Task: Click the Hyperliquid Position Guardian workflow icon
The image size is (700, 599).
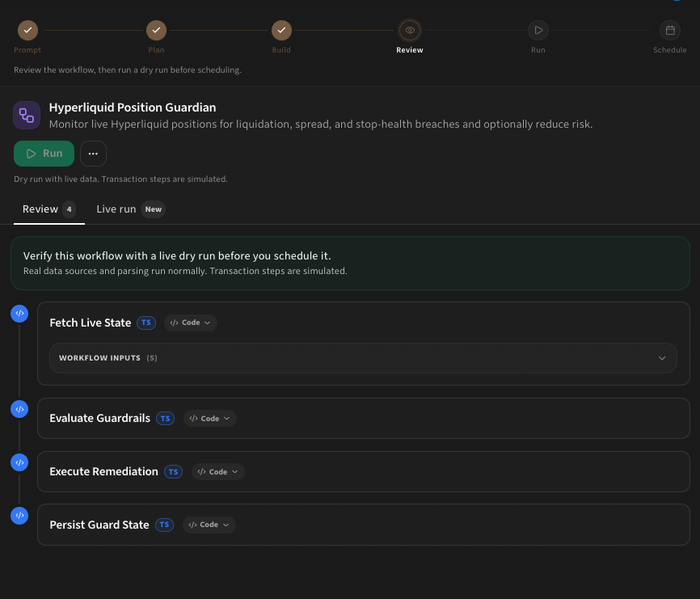Action: pos(27,115)
